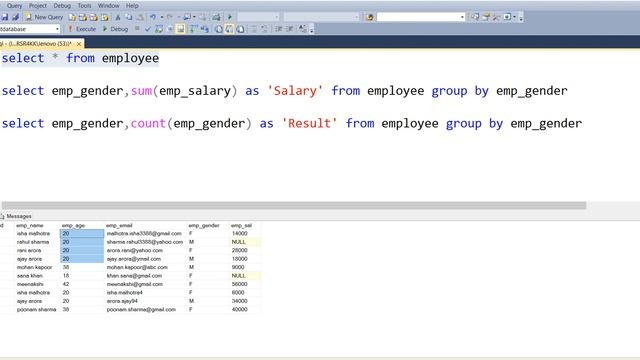Open the Window menu
This screenshot has height=360, width=640.
point(108,6)
